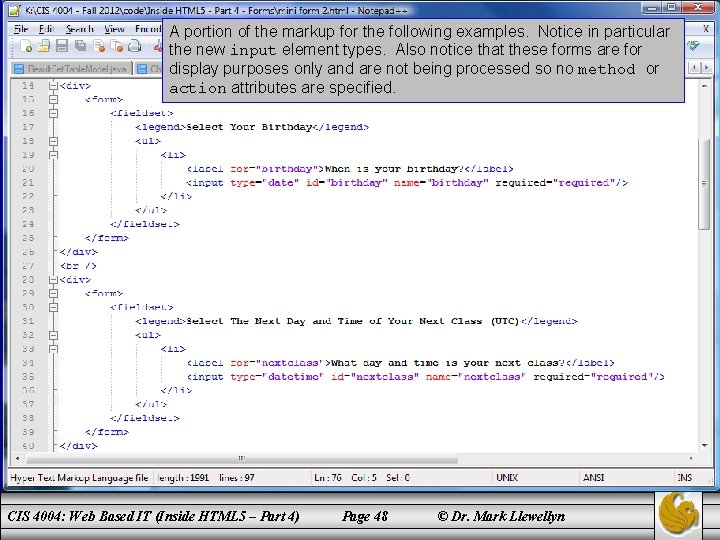Click the INS insert-mode status entry
The width and height of the screenshot is (720, 540).
coord(684,478)
